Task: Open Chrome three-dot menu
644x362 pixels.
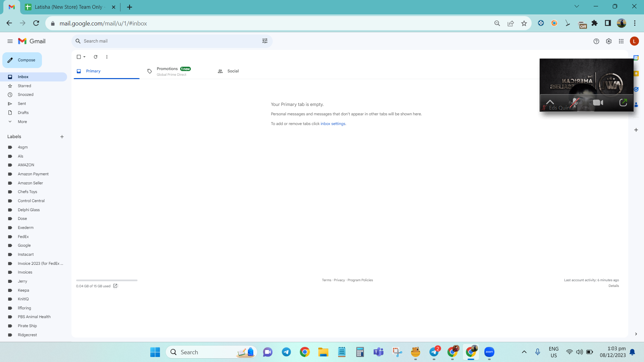Action: 635,23
